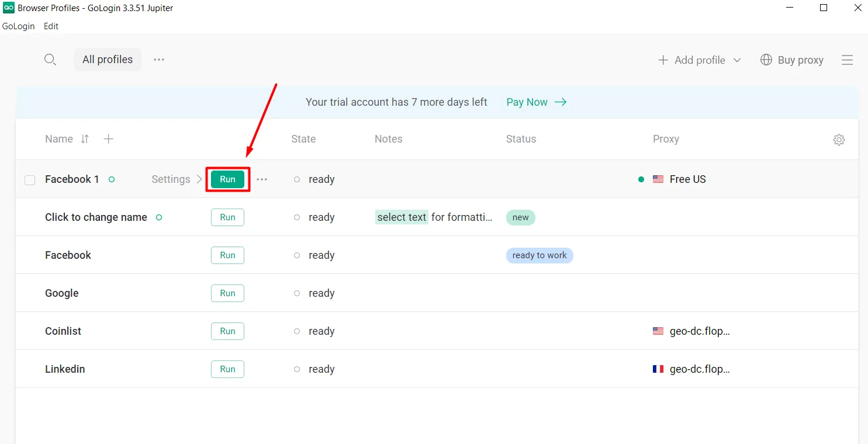Click the sort arrows next to Name
The image size is (868, 444).
(85, 139)
